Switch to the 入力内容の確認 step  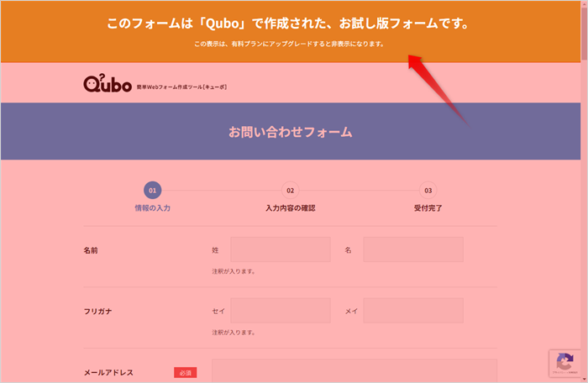(x=290, y=207)
